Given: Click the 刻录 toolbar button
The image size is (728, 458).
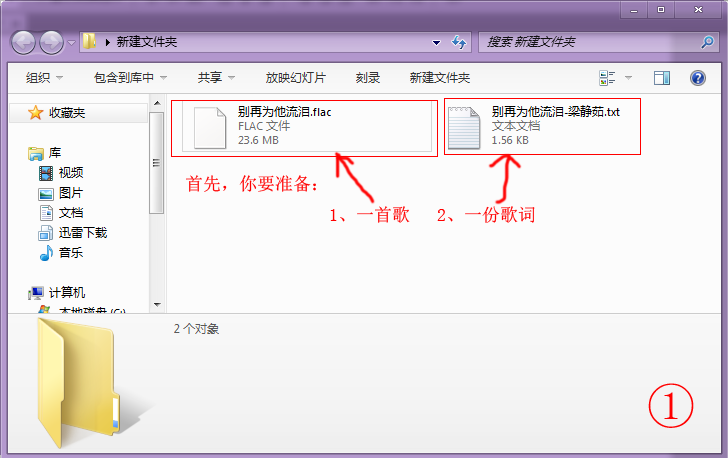Looking at the screenshot, I should pyautogui.click(x=367, y=77).
